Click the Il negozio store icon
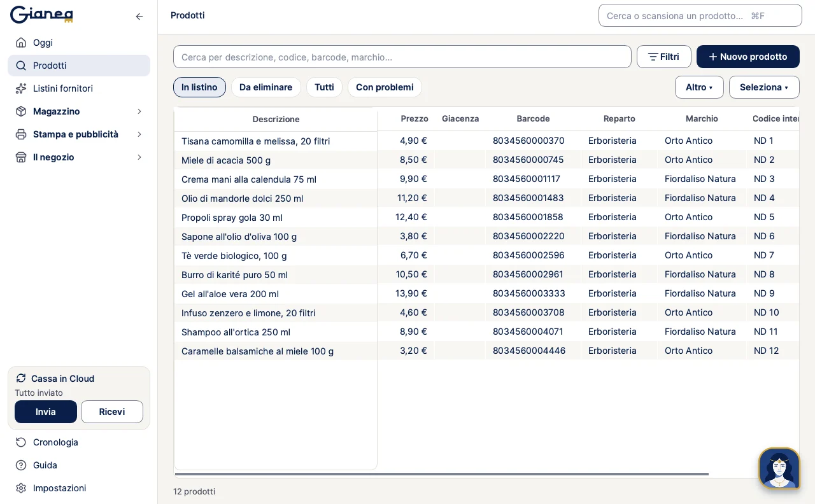Image resolution: width=815 pixels, height=504 pixels. click(21, 157)
